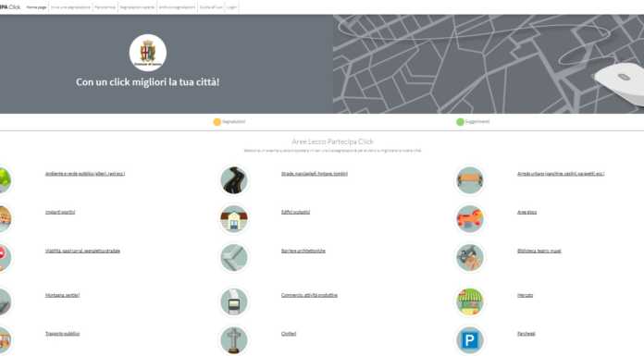Click the park bench urban furniture icon
Screen dimensions: 644x356
click(470, 180)
